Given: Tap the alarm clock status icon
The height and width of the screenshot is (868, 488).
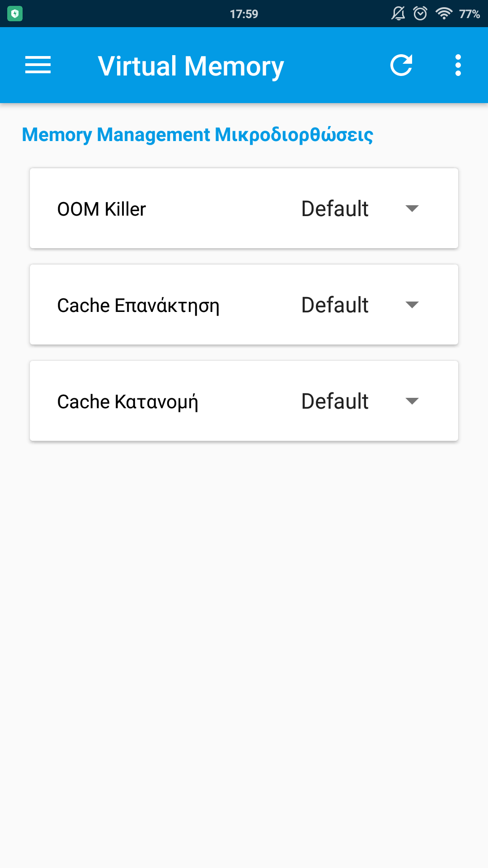Looking at the screenshot, I should [x=420, y=14].
